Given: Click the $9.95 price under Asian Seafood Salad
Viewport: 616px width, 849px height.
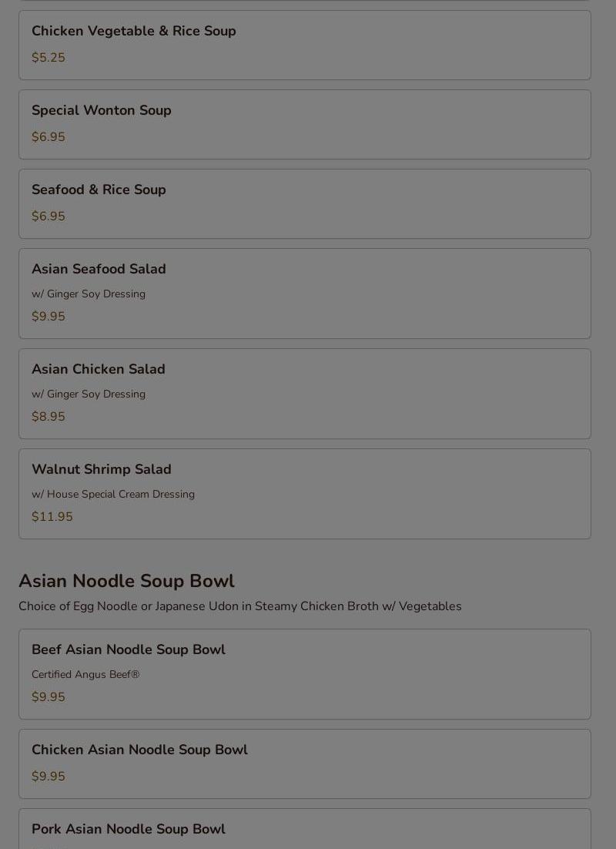Looking at the screenshot, I should (49, 317).
